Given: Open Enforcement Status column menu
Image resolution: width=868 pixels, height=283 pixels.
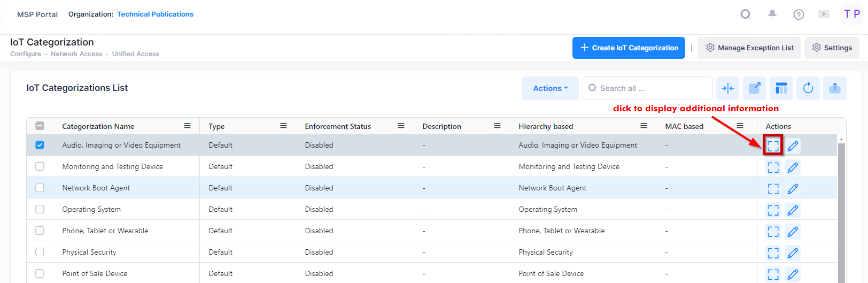Looking at the screenshot, I should click(x=401, y=126).
